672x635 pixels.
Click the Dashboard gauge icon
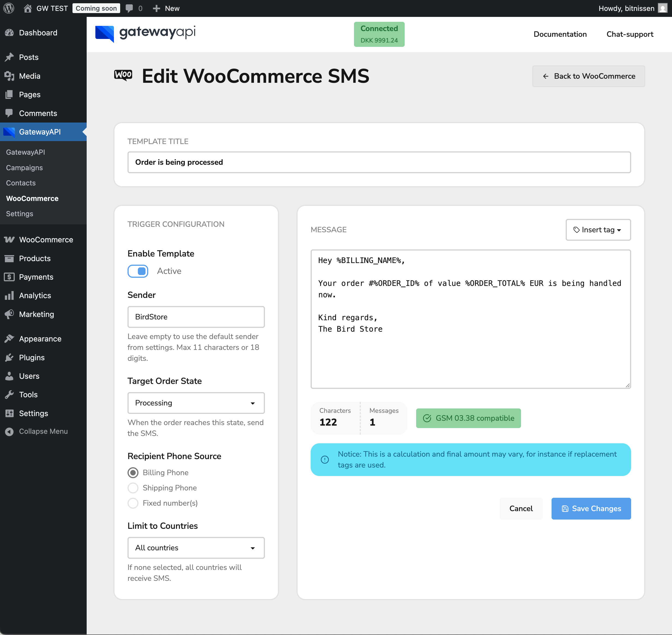(10, 33)
